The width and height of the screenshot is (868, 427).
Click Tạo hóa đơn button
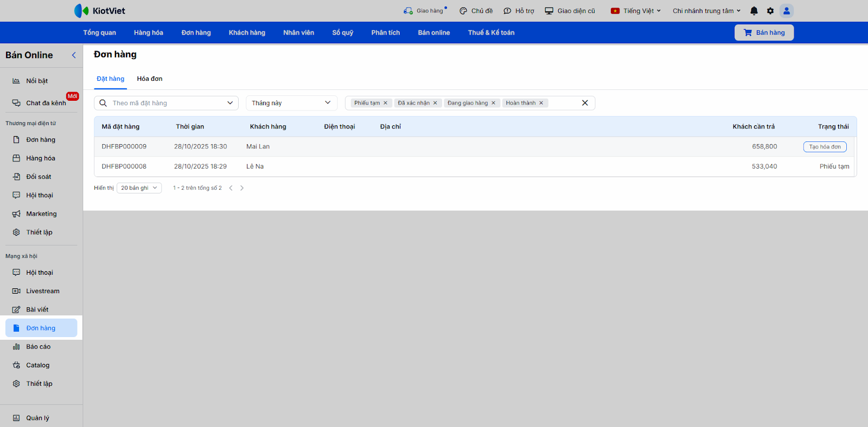coord(825,147)
